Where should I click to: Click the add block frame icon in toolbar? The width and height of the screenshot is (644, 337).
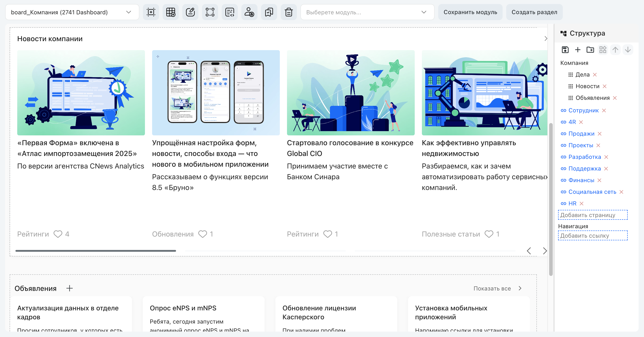(x=151, y=12)
